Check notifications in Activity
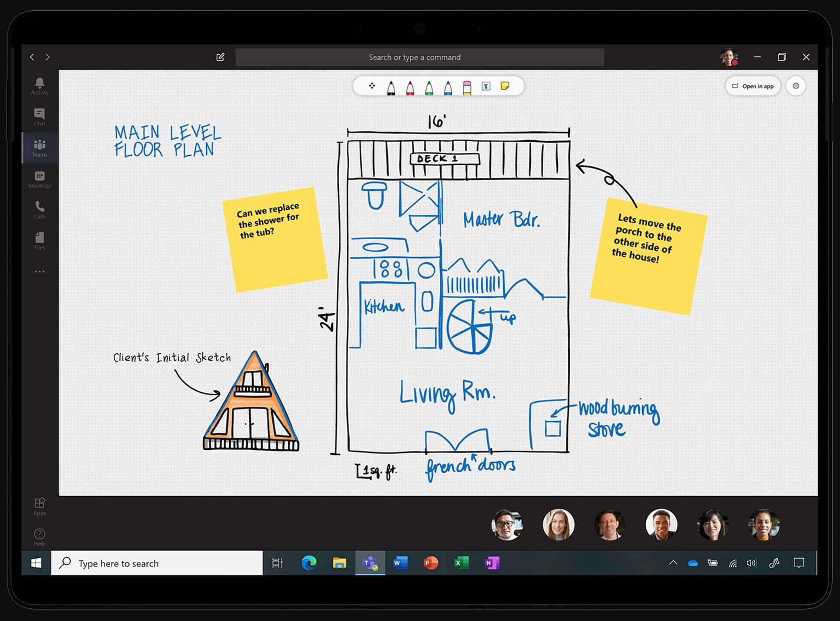This screenshot has width=840, height=621. tap(39, 86)
